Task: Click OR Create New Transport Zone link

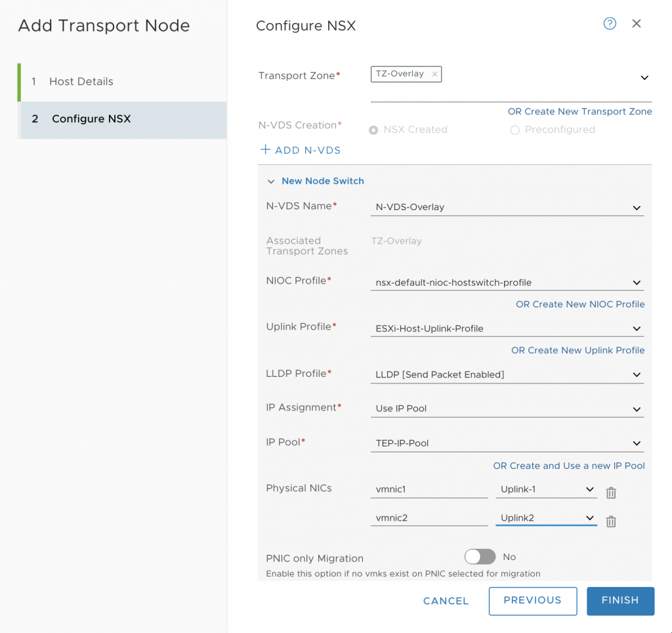Action: [580, 112]
